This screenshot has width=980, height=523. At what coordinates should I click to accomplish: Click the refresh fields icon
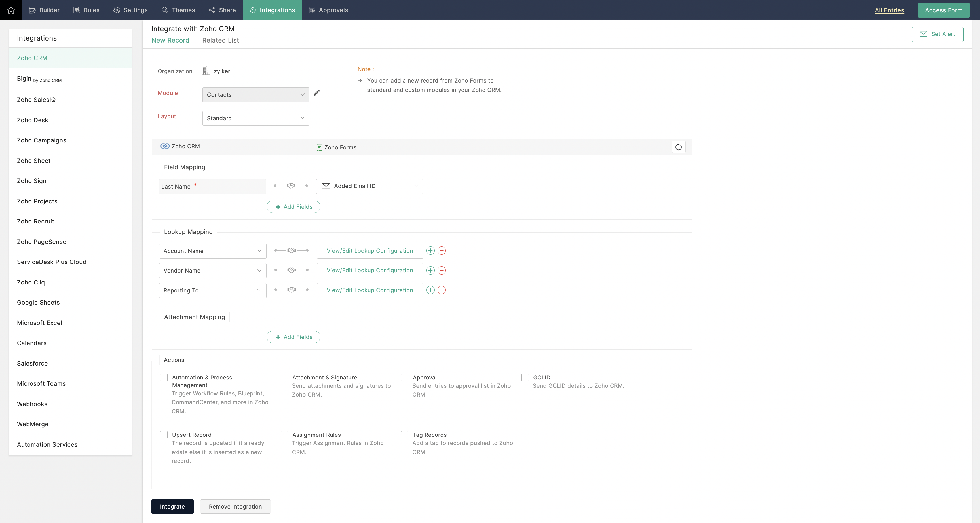click(x=678, y=147)
